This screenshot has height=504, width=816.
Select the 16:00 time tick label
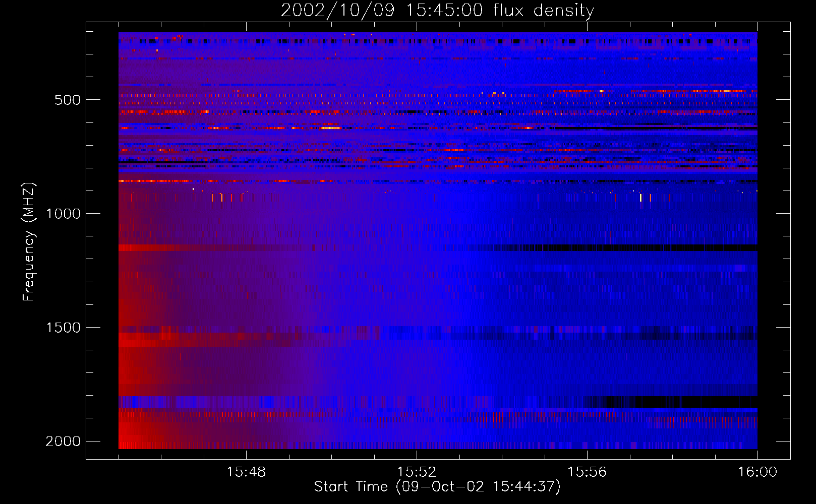tap(757, 472)
